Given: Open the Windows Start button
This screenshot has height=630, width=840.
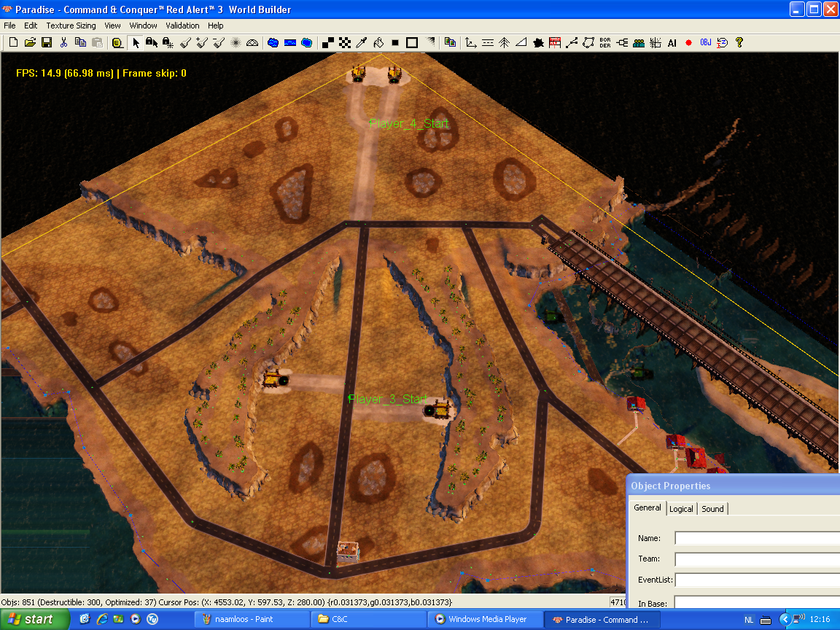Looking at the screenshot, I should tap(34, 619).
